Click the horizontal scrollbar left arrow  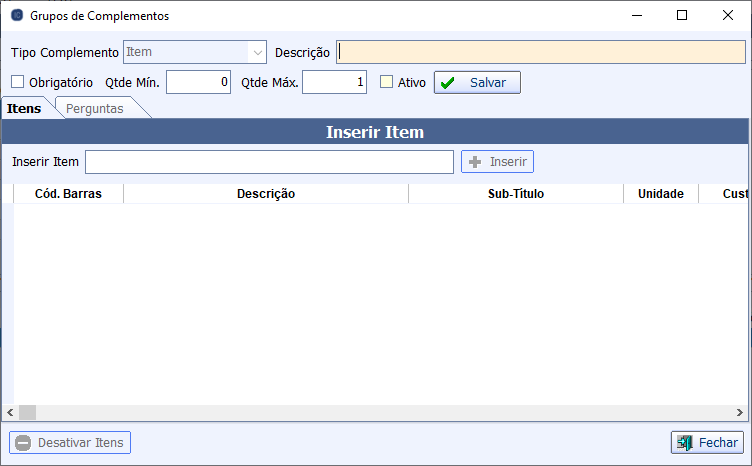click(9, 412)
